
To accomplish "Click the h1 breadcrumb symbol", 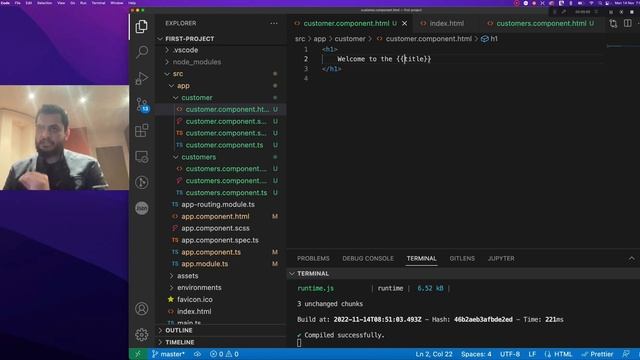I will (489, 39).
